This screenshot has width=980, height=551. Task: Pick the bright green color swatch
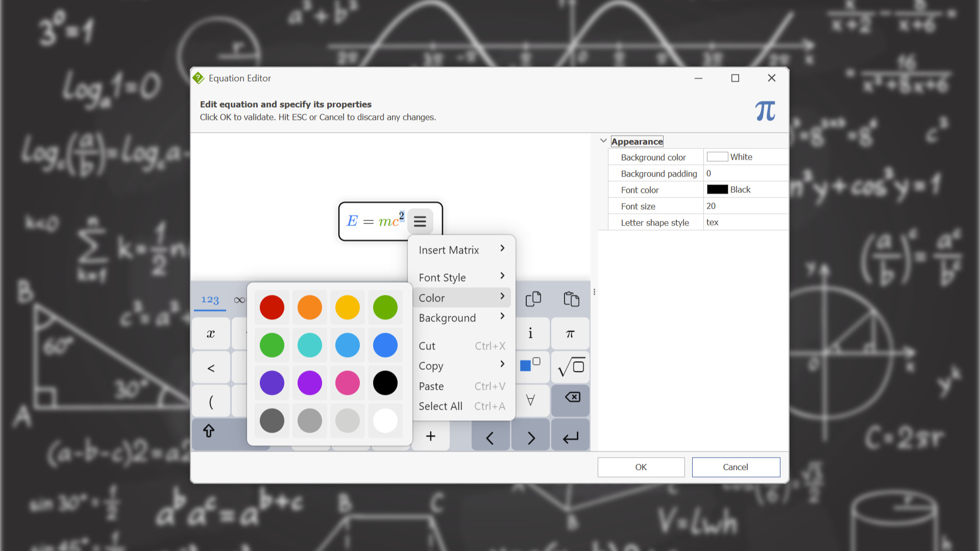click(x=272, y=345)
